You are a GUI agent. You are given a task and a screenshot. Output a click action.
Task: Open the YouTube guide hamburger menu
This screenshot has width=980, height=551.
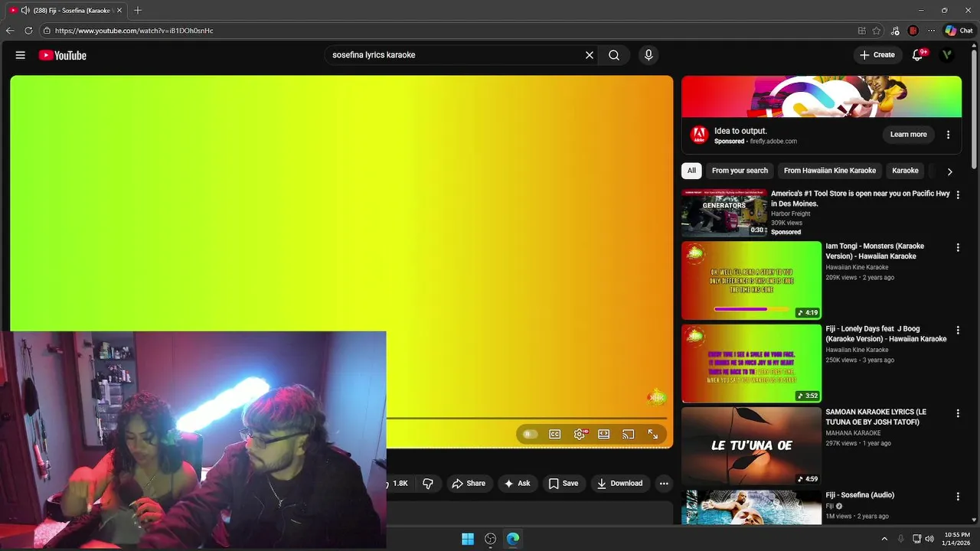pyautogui.click(x=21, y=55)
